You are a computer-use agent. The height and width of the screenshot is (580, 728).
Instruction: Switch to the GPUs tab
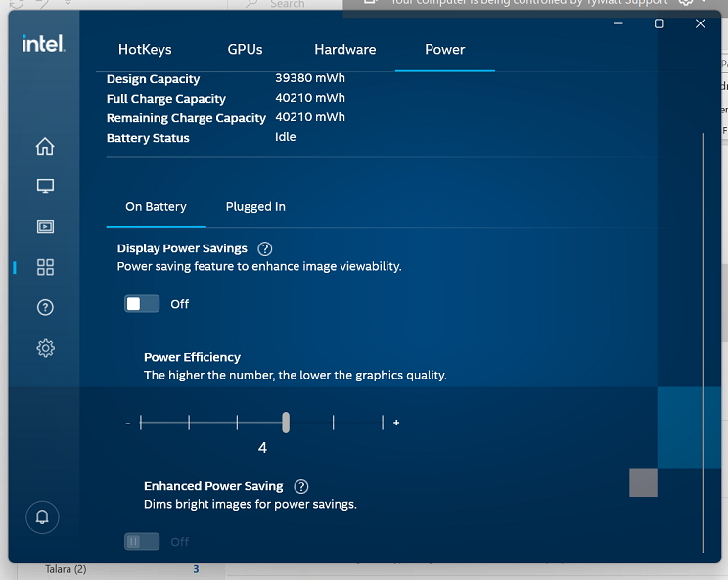(x=245, y=50)
